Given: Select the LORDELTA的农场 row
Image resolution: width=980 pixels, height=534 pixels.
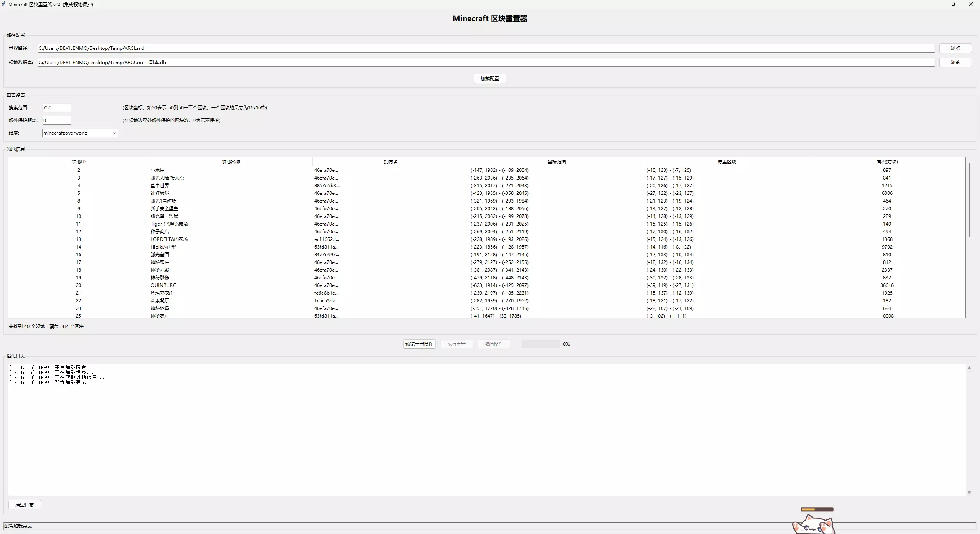Looking at the screenshot, I should 487,239.
